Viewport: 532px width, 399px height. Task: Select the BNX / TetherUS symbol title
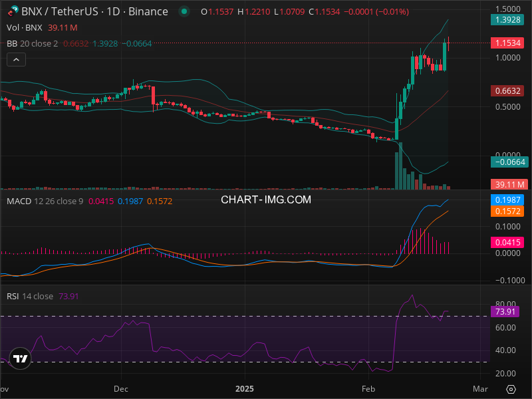tap(60, 11)
